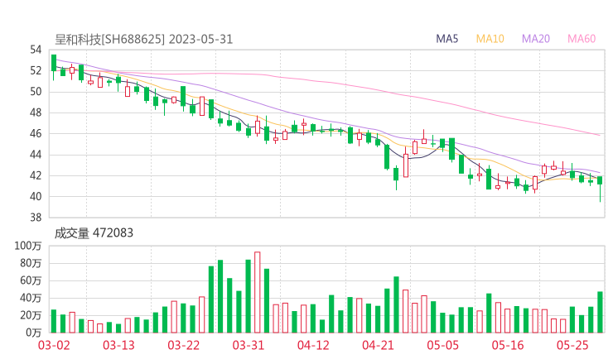Click the 0万 volume axis label
613x364 pixels.
tap(34, 333)
